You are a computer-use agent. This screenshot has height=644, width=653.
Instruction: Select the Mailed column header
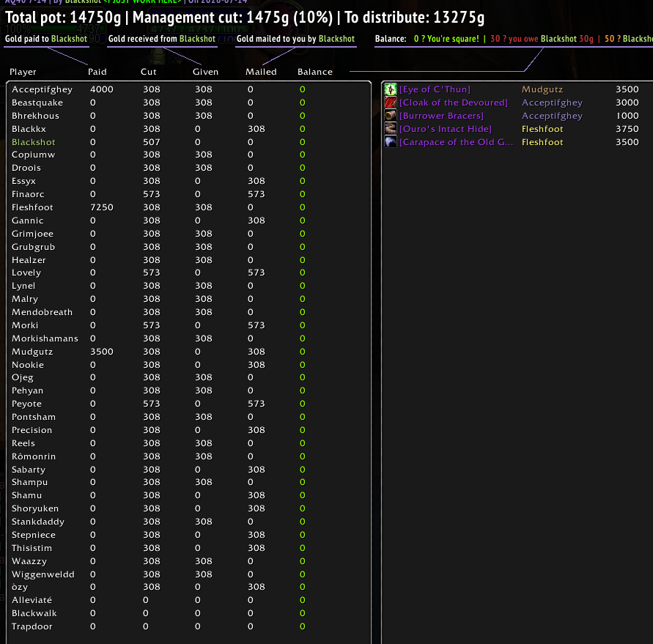click(261, 72)
